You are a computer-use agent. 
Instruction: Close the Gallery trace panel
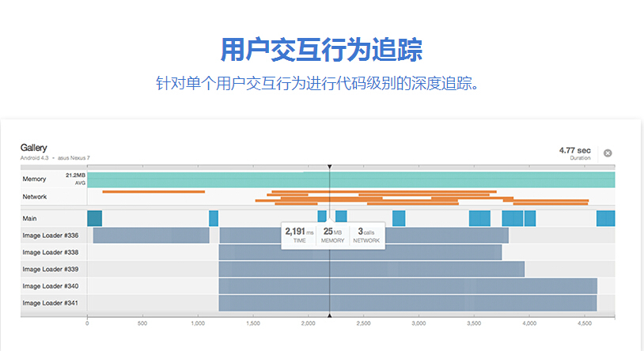(608, 153)
